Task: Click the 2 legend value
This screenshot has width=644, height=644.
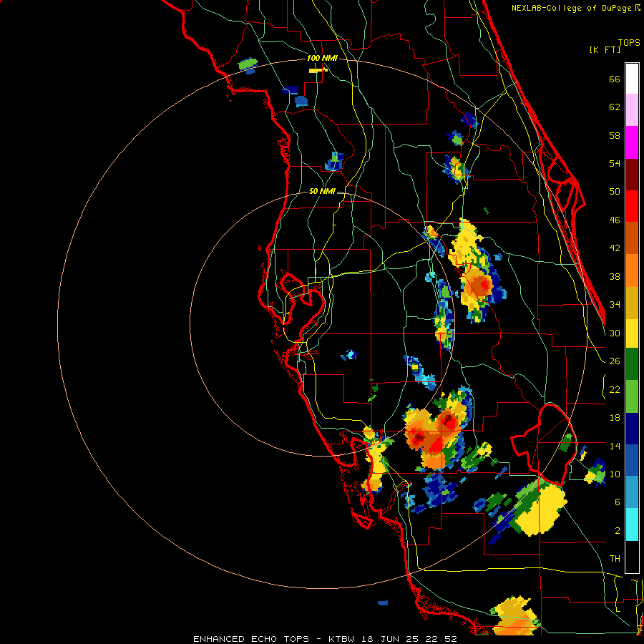Action: pos(618,531)
